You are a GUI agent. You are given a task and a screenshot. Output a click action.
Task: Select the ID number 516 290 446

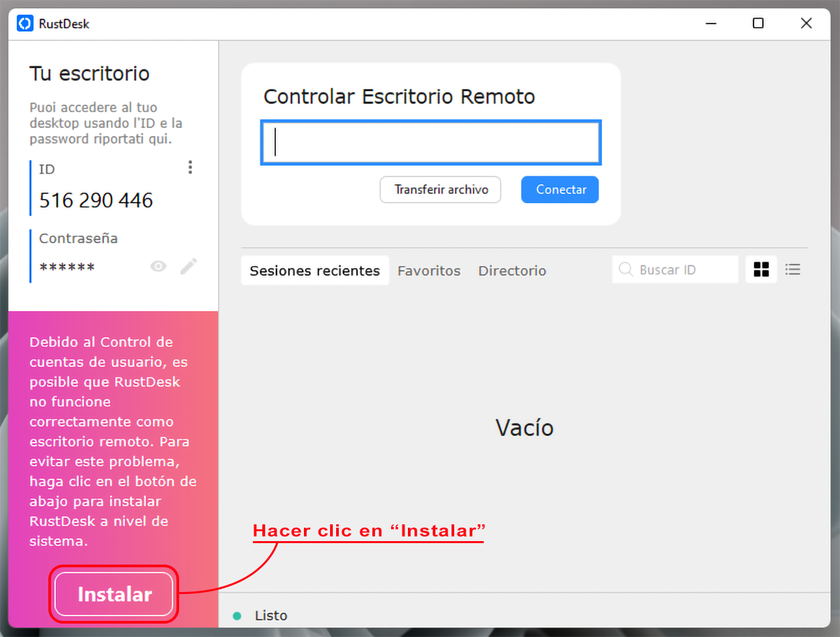click(96, 200)
